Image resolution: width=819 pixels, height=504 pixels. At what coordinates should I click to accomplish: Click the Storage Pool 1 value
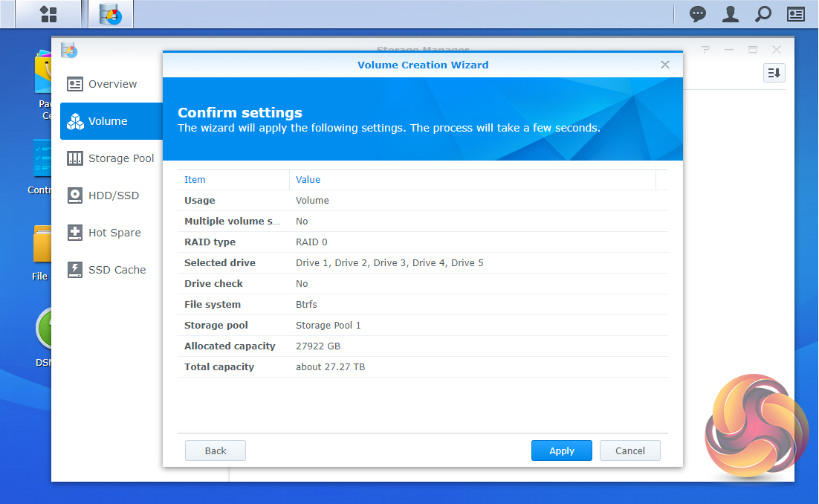[x=328, y=326]
